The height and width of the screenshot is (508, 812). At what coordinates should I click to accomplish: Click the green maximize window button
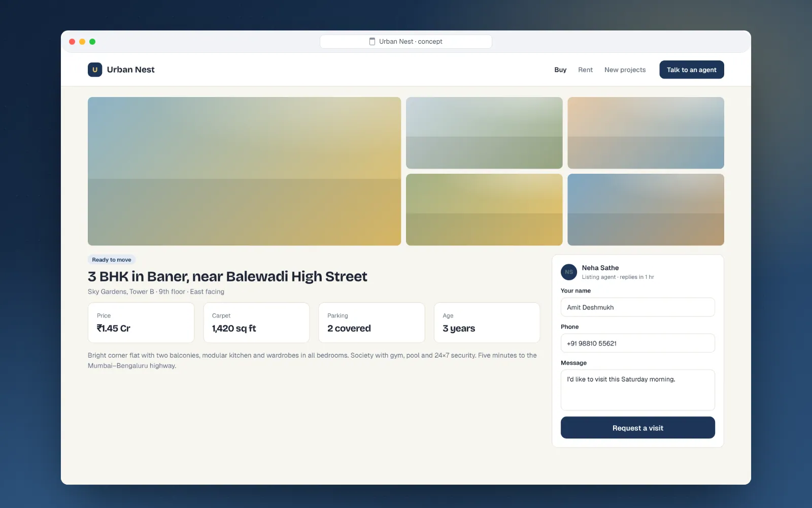(x=92, y=42)
